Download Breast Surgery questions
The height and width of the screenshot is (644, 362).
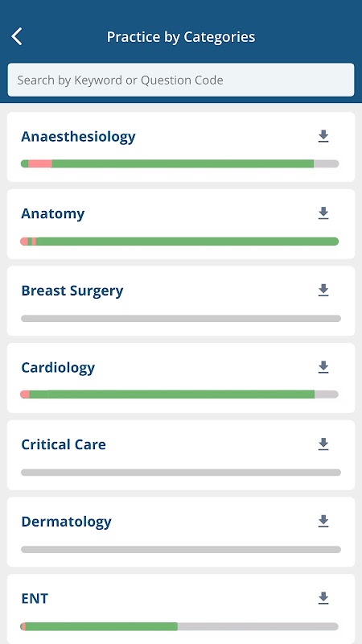click(323, 290)
